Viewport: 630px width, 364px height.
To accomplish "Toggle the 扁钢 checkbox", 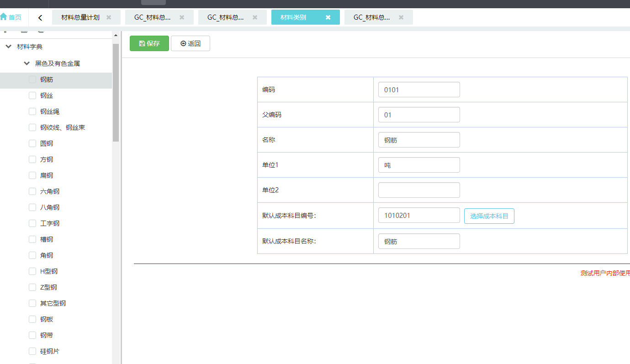I will point(32,175).
